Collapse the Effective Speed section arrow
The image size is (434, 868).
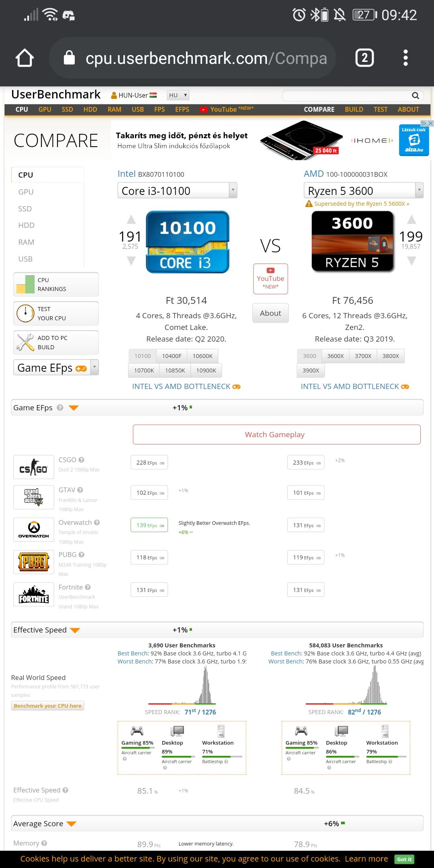pyautogui.click(x=75, y=630)
